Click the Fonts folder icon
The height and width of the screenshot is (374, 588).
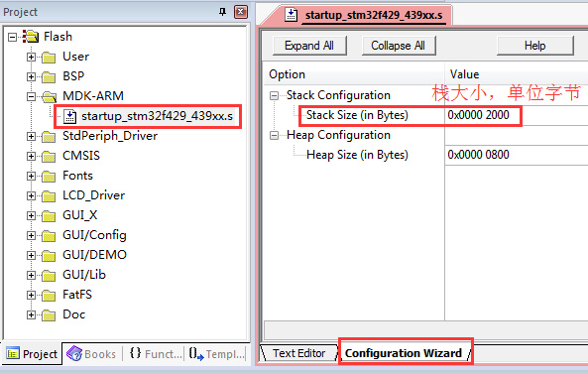49,177
